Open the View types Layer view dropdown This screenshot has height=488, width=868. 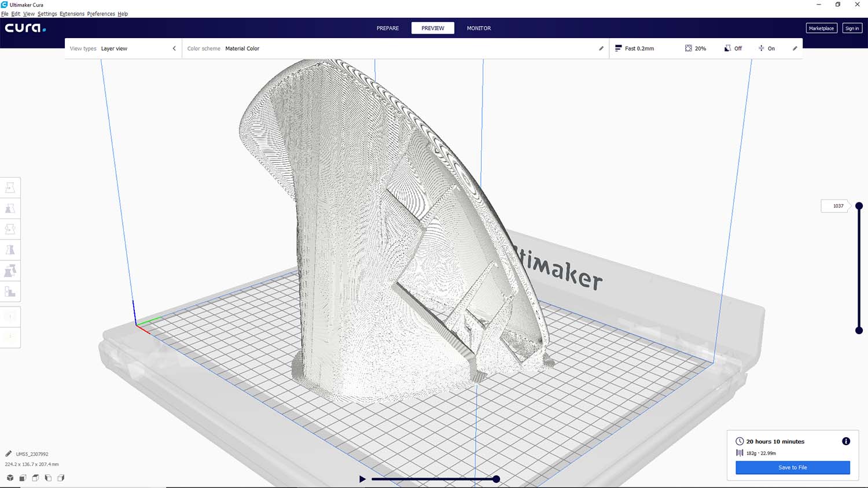click(x=123, y=49)
